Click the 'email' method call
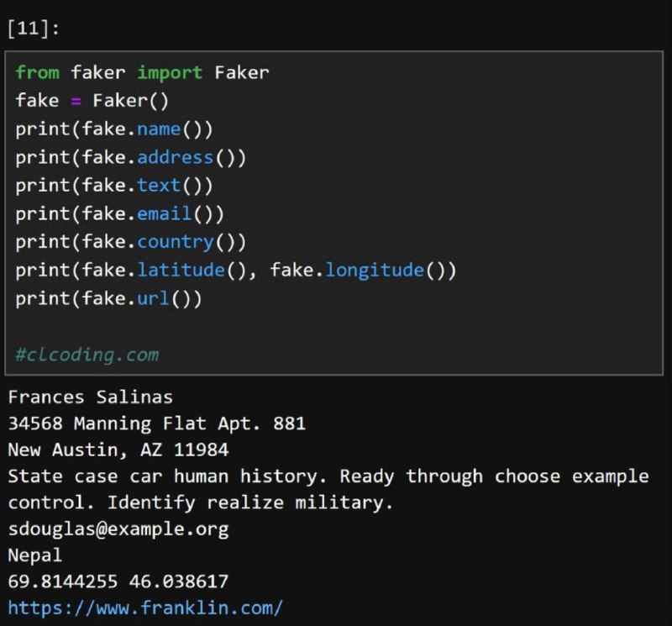The width and height of the screenshot is (672, 626). [x=164, y=213]
